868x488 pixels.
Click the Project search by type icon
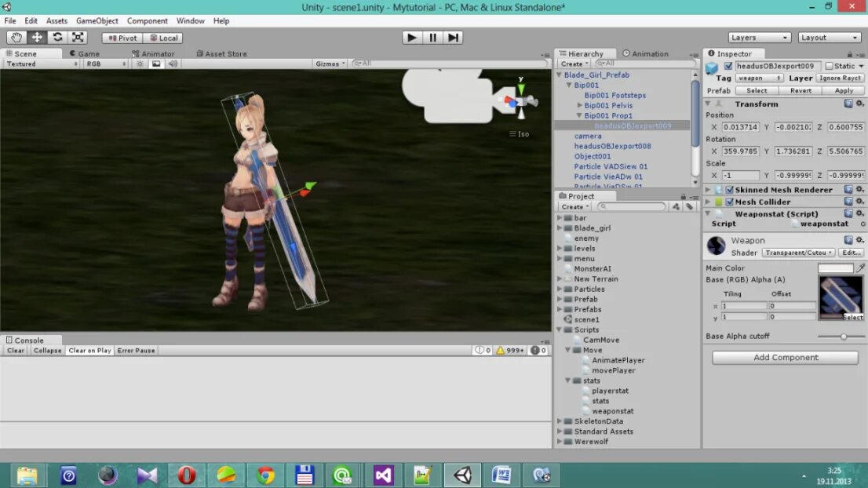(x=676, y=206)
